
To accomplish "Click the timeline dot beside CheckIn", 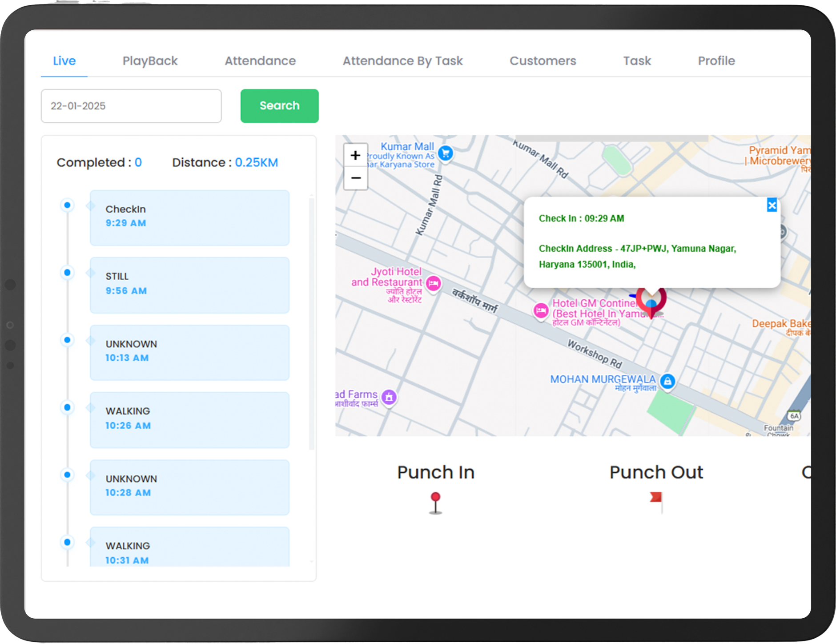I will (67, 205).
